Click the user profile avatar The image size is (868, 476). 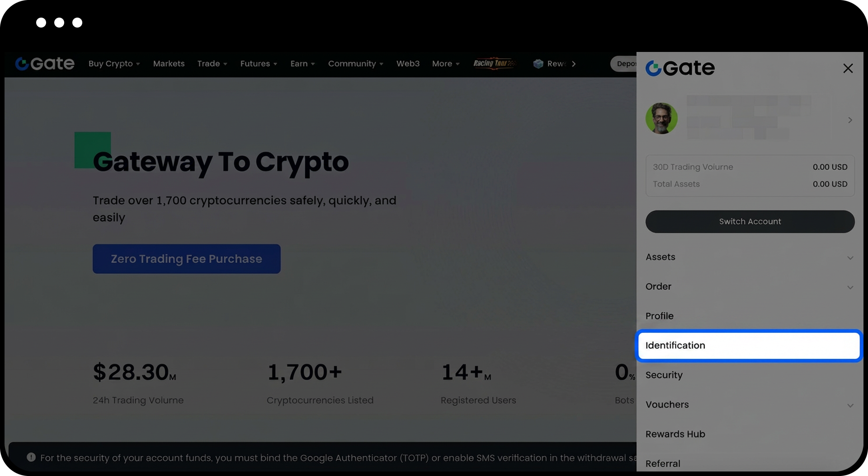tap(661, 118)
